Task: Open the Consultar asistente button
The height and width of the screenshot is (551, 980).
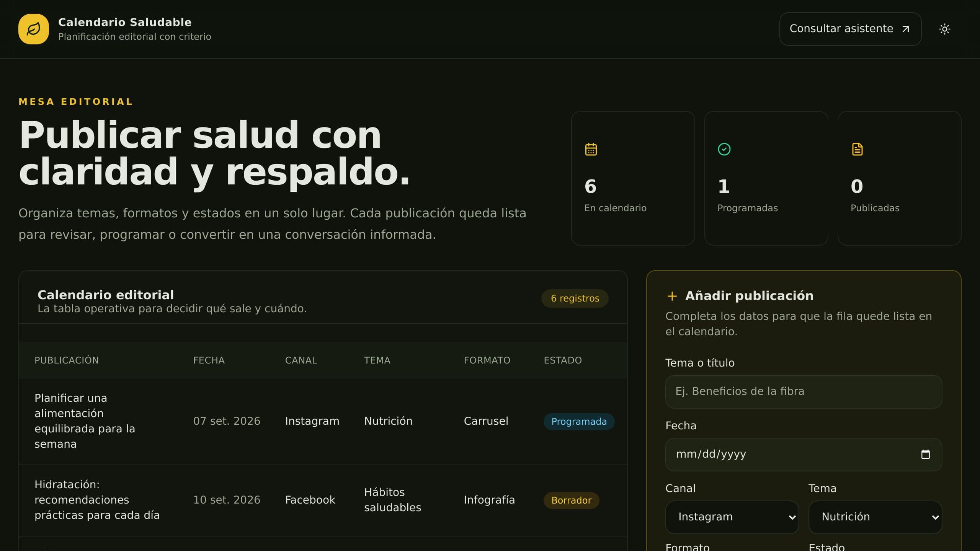Action: pos(850,29)
